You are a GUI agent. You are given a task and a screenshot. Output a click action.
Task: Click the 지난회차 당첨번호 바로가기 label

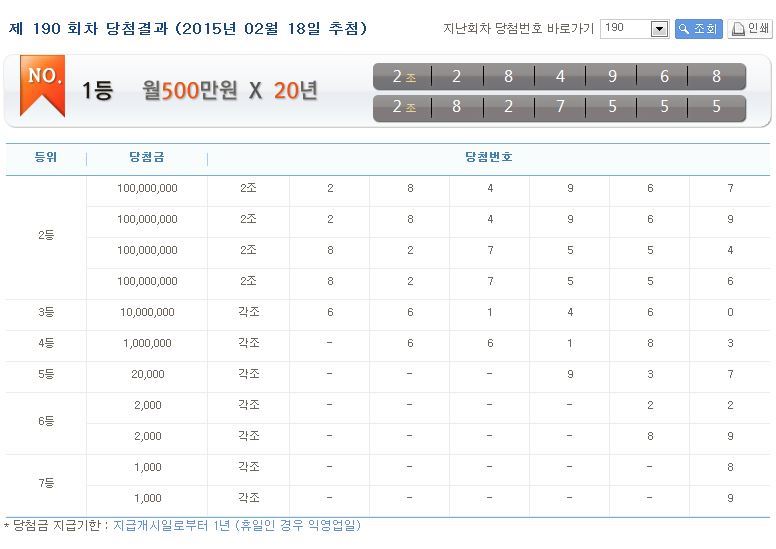pos(517,28)
